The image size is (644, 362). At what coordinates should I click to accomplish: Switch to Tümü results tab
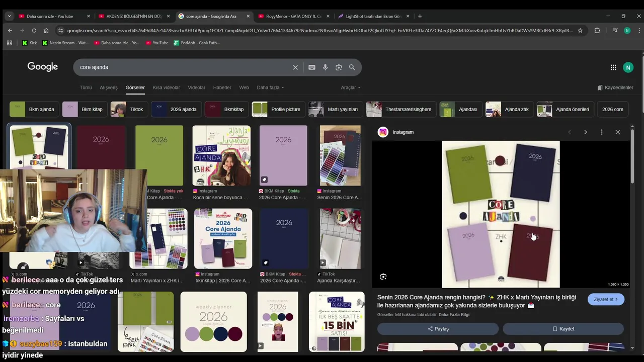(x=86, y=87)
